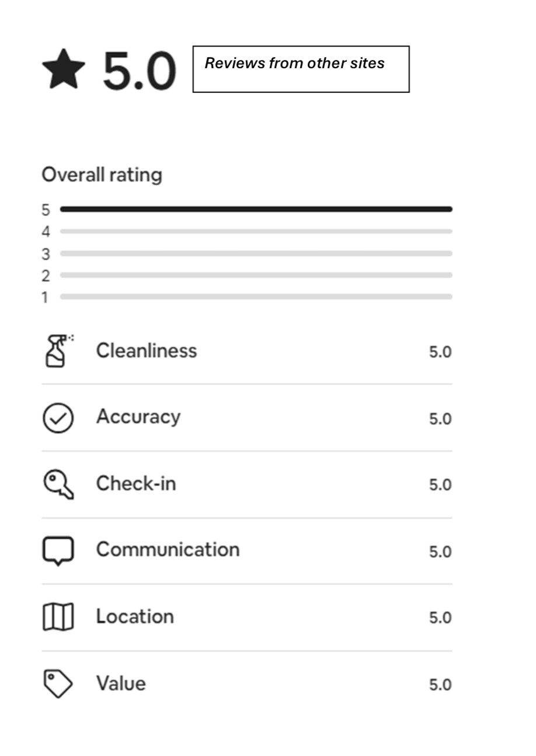Viewport: 536px width, 756px height.
Task: Click the 1-star rating bar
Action: tap(256, 297)
